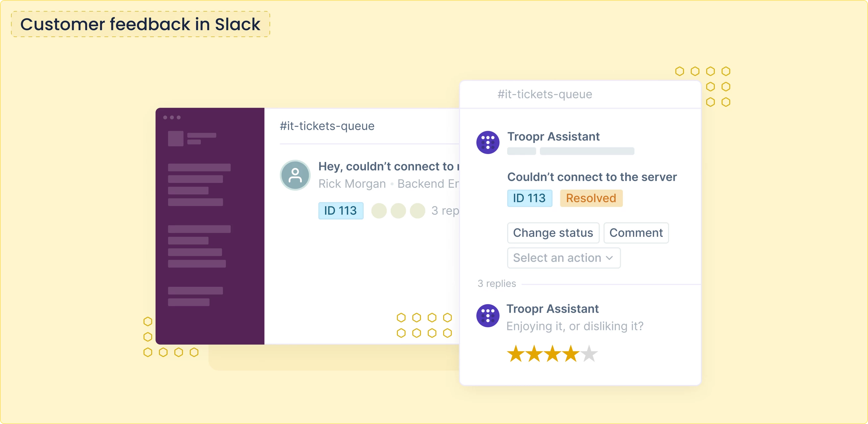Open the 3 replies thread label

(x=497, y=284)
